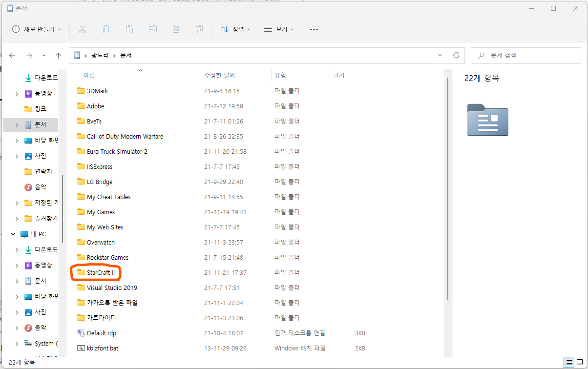Viewport: 588px width, 369px height.
Task: Collapse the 내 PC tree node
Action: pos(13,234)
